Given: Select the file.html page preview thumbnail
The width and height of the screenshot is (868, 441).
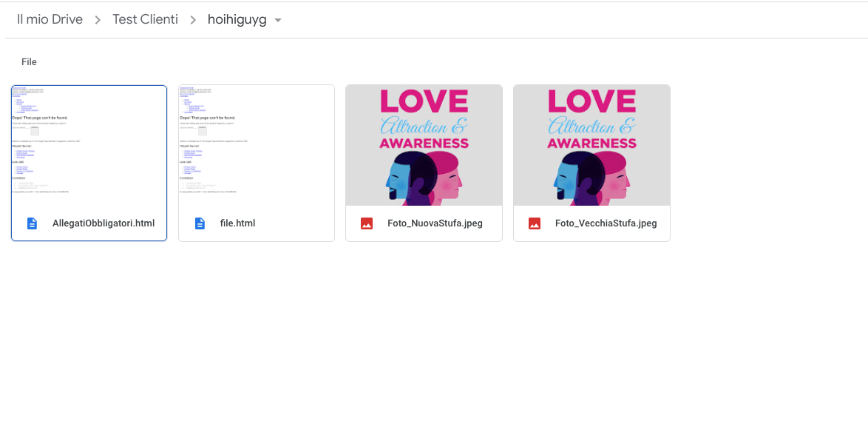Looking at the screenshot, I should [257, 146].
